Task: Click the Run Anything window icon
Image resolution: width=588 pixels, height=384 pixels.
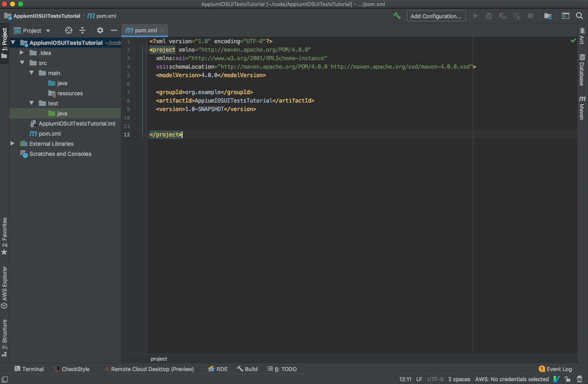Action: coord(566,16)
